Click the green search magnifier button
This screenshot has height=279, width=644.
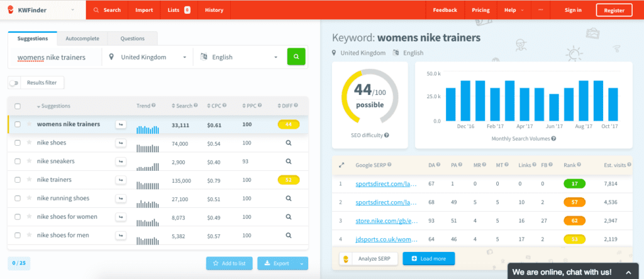click(x=296, y=57)
